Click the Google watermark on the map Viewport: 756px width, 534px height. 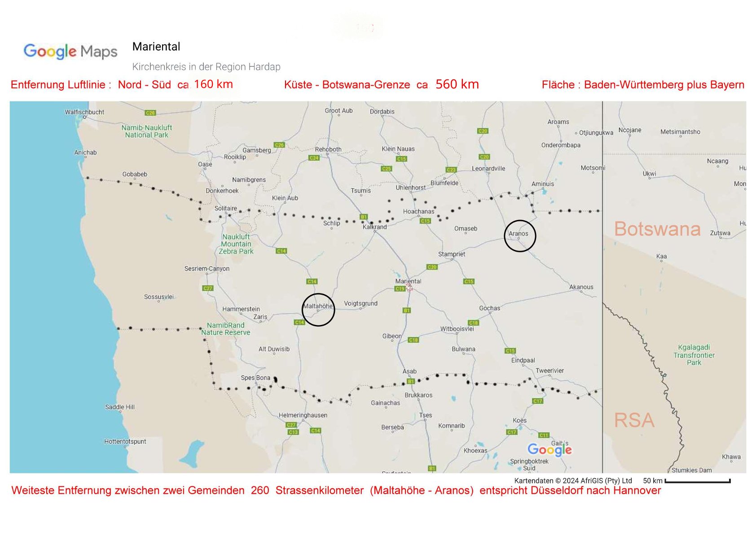click(x=549, y=449)
